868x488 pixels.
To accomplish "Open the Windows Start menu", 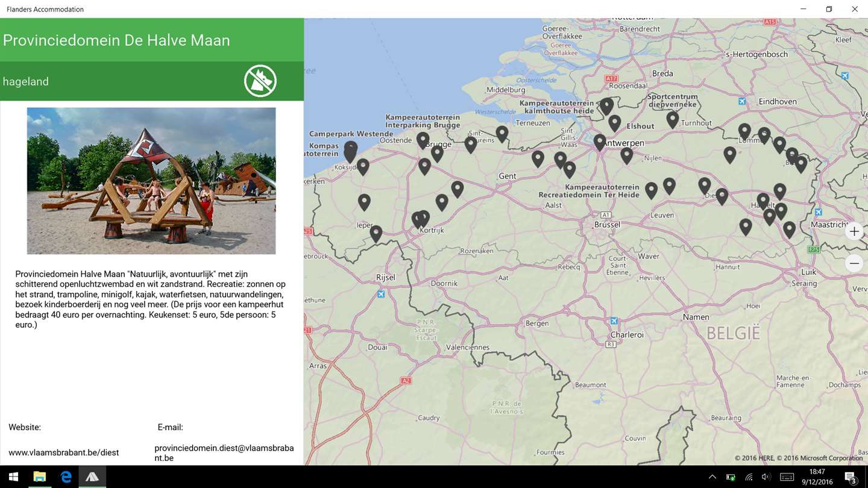I will point(13,477).
